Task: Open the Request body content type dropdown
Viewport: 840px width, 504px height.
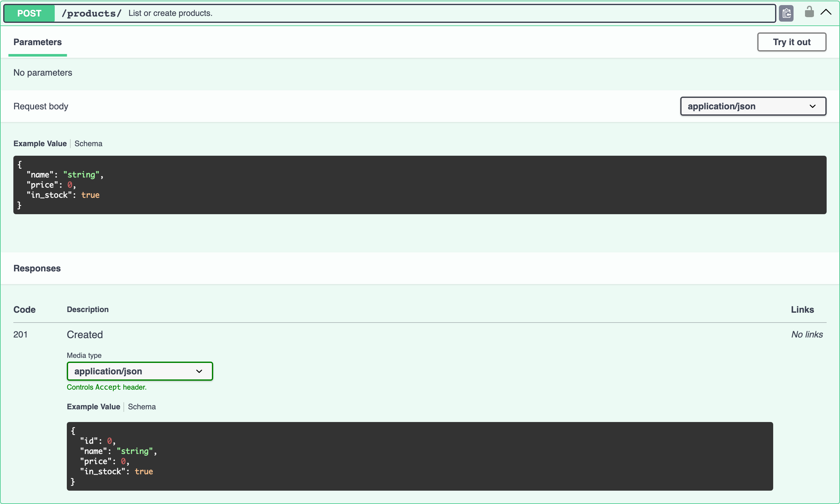Action: point(753,106)
